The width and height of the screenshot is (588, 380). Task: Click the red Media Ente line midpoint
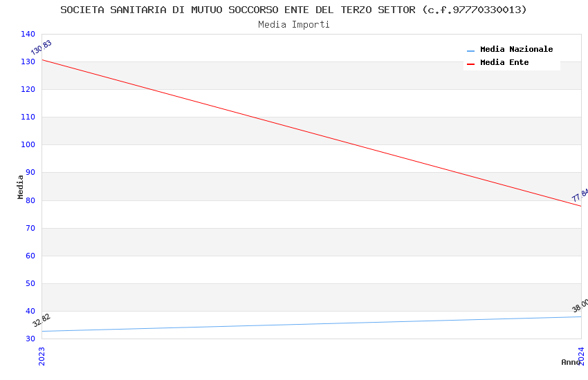(x=311, y=133)
